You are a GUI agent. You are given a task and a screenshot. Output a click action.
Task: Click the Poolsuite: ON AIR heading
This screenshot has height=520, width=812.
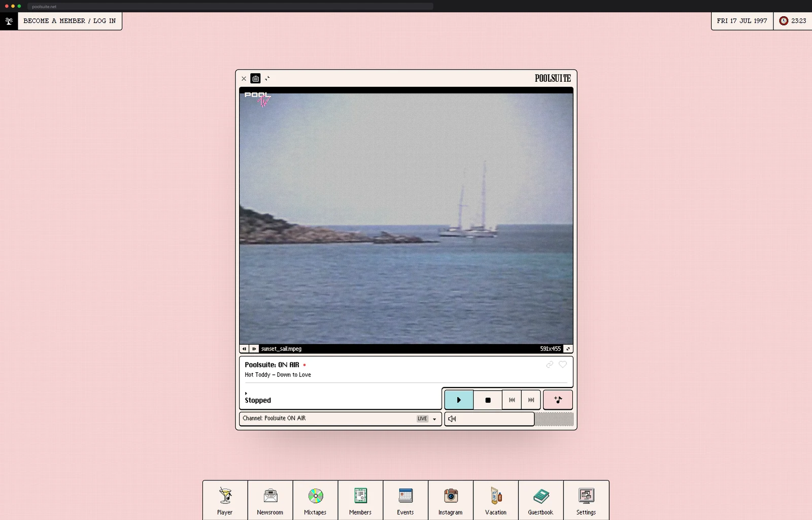[x=272, y=365]
